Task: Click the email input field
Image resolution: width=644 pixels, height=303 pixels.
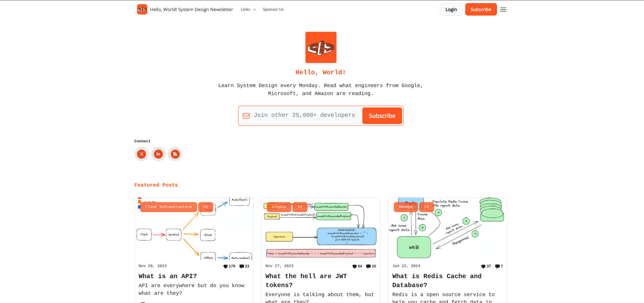Action: point(304,115)
